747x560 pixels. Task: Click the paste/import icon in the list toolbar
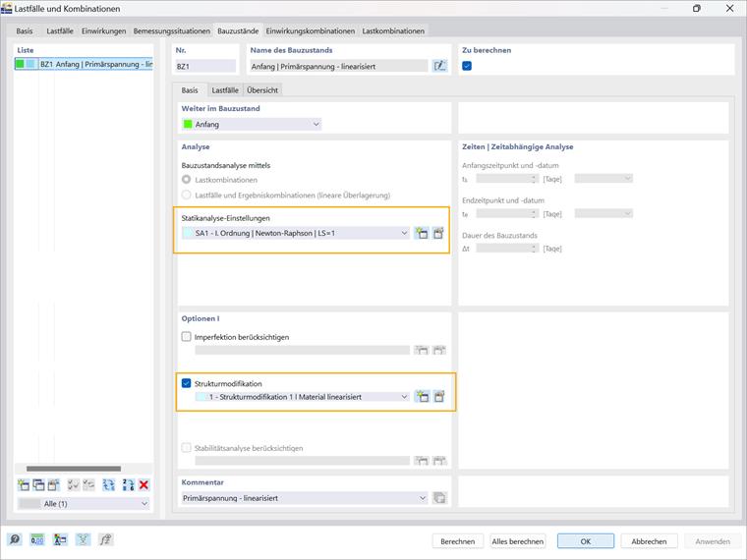pyautogui.click(x=54, y=484)
